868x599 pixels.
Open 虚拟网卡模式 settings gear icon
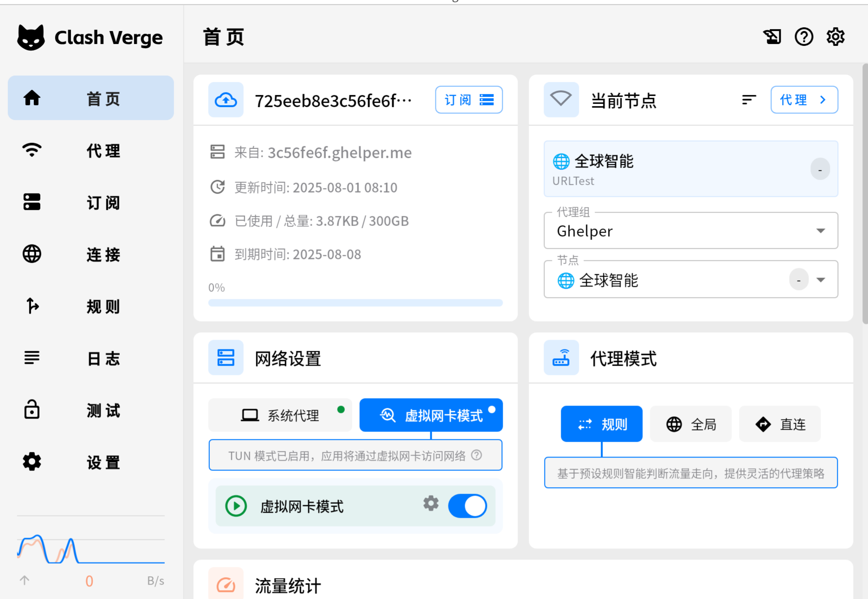click(431, 503)
